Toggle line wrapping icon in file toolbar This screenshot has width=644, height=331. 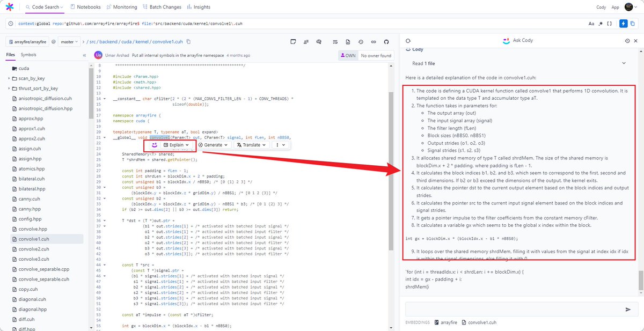335,41
